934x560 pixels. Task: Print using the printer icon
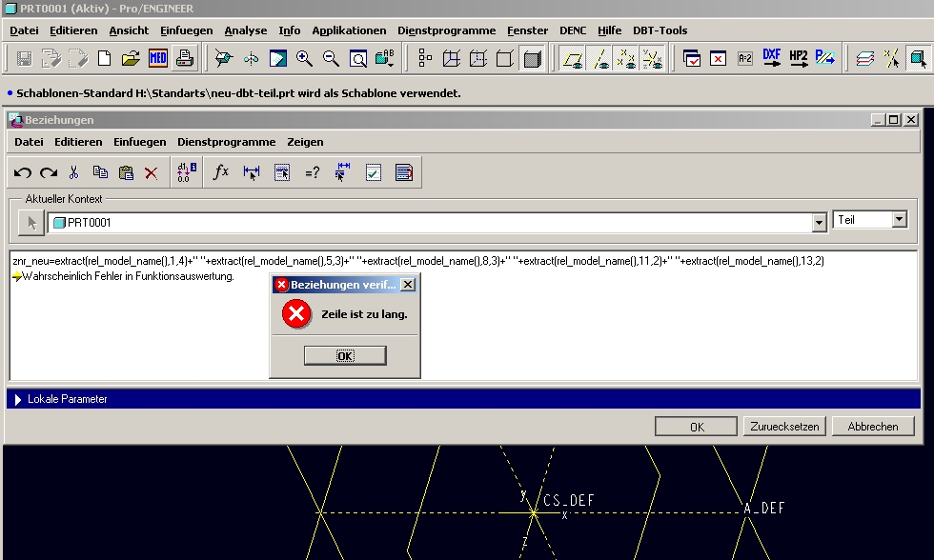tap(185, 58)
